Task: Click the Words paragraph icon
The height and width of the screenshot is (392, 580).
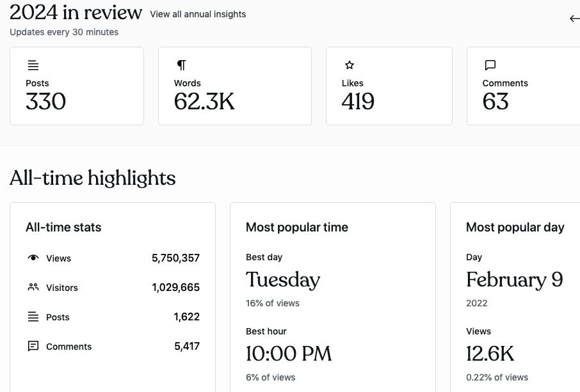Action: (181, 65)
